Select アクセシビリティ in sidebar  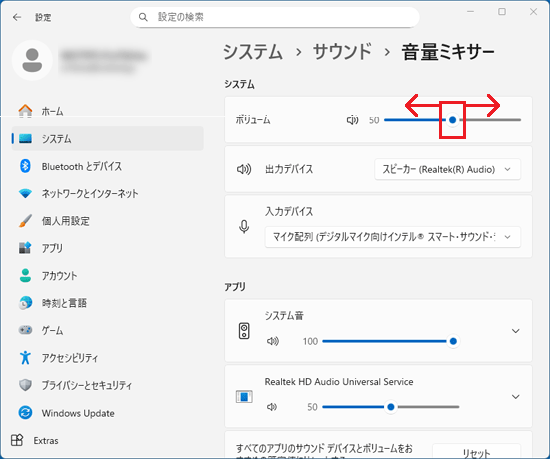108,357
